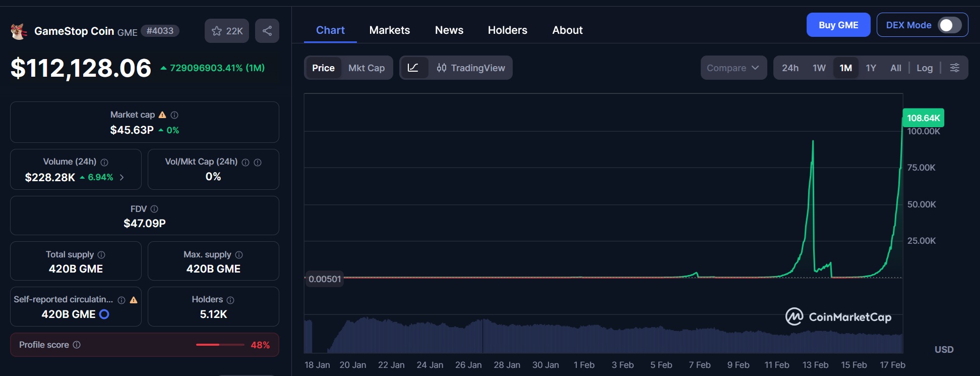Open the Holders tab
980x376 pixels.
click(x=507, y=30)
